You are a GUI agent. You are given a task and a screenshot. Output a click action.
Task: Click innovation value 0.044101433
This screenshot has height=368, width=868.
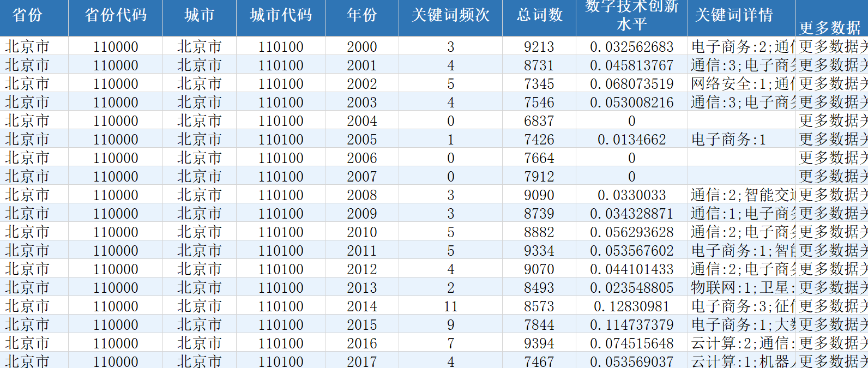pyautogui.click(x=632, y=269)
